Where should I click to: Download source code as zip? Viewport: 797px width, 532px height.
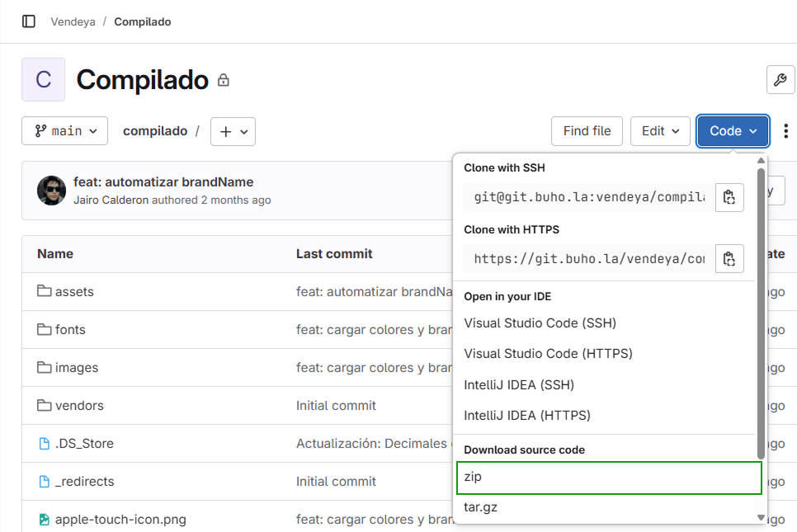[x=608, y=478]
